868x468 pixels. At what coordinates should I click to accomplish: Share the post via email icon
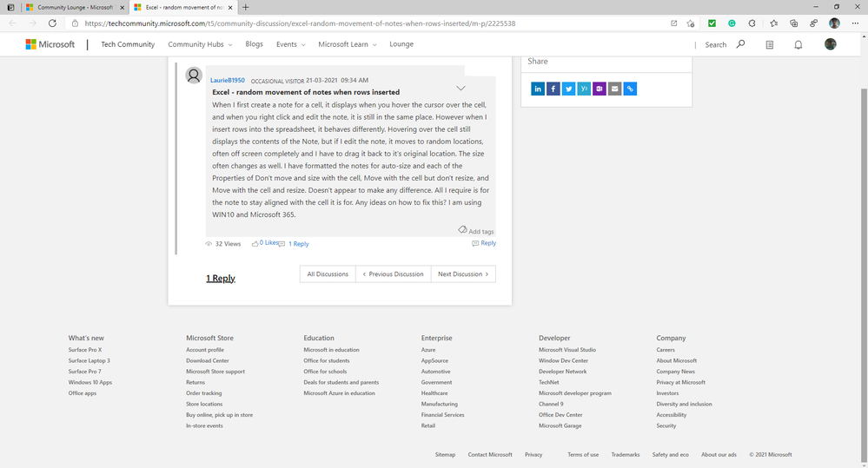[x=614, y=89]
